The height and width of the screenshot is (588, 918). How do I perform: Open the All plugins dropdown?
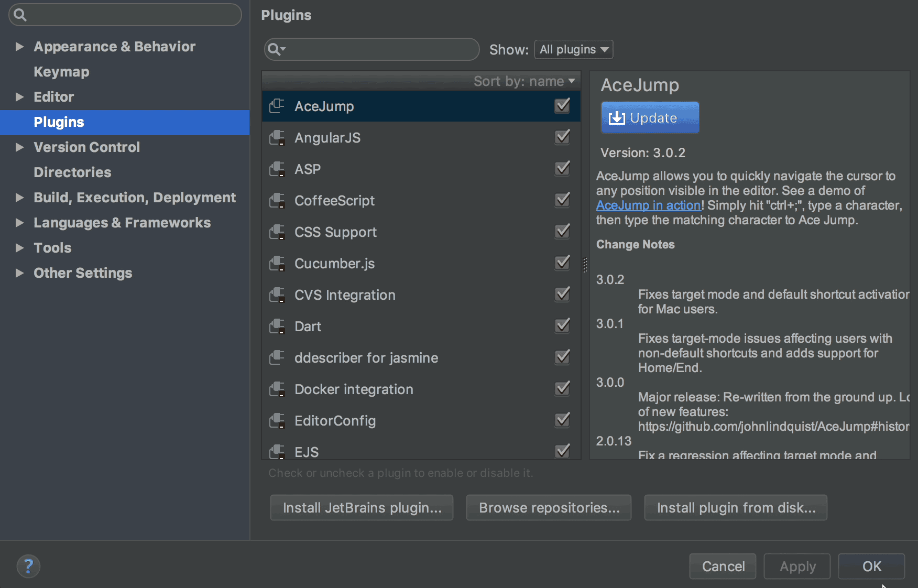573,49
